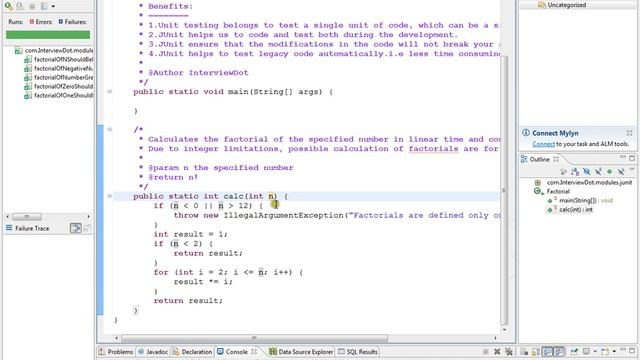The height and width of the screenshot is (360, 640).
Task: Collapse the calc Javadoc comment fold marker
Action: click(110, 129)
